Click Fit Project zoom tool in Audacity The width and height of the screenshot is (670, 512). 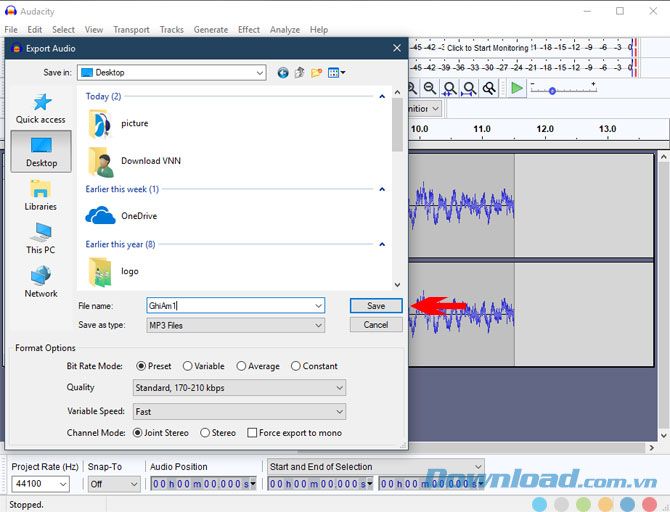[x=470, y=88]
